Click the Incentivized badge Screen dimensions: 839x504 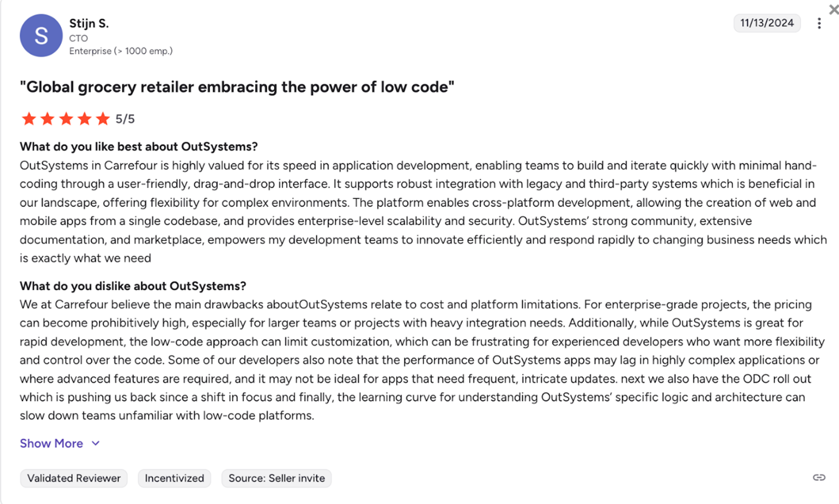point(174,478)
